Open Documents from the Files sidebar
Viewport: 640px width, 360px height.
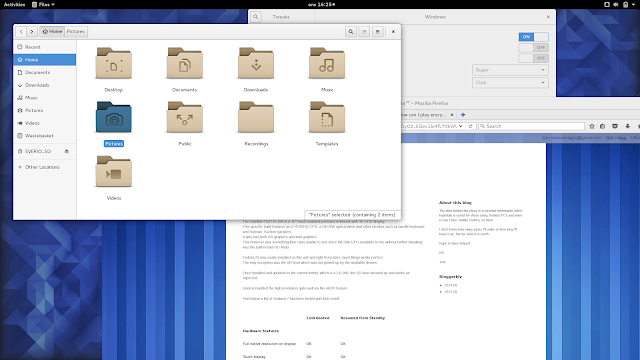[x=44, y=72]
